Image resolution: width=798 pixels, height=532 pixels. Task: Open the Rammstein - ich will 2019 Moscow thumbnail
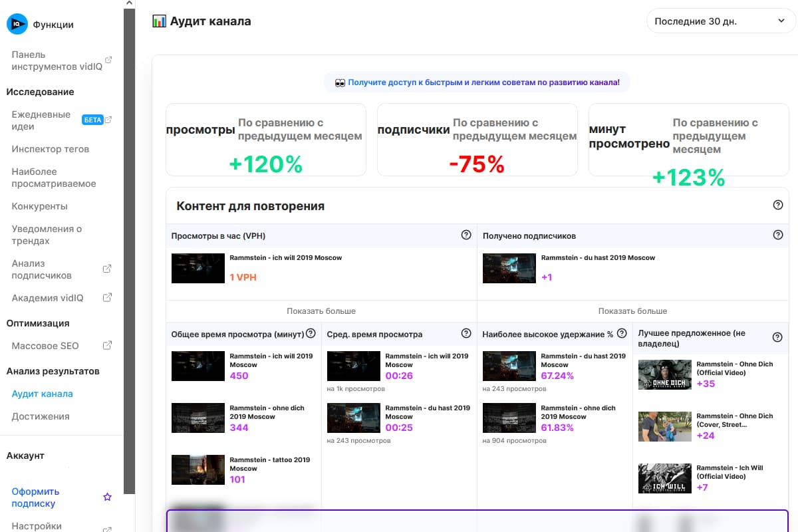tap(198, 268)
